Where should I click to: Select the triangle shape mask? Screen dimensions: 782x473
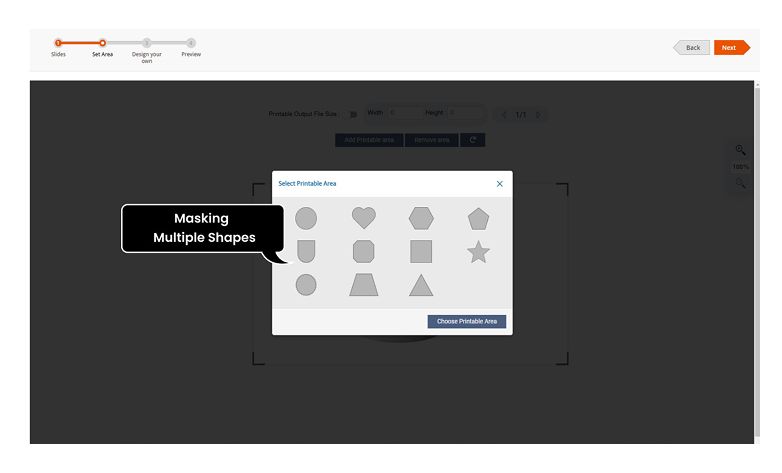[421, 285]
